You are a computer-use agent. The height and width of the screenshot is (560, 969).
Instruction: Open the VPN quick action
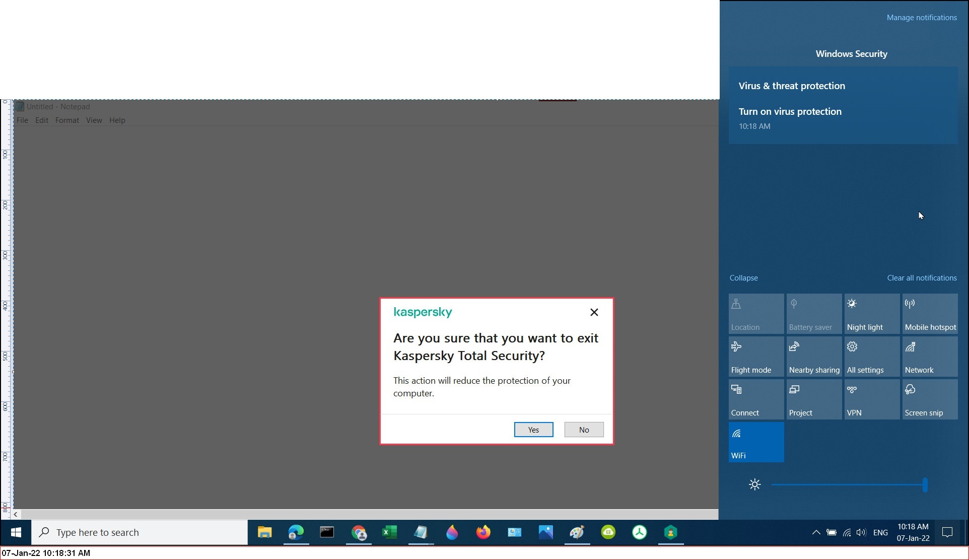point(872,399)
